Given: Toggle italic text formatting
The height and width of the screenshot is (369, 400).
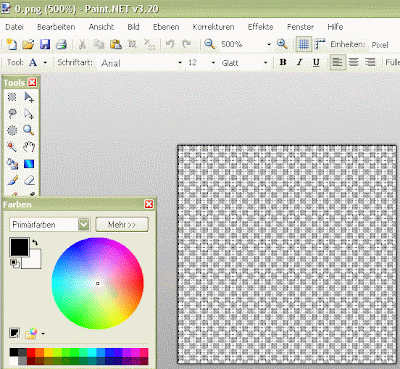Looking at the screenshot, I should pyautogui.click(x=300, y=62).
